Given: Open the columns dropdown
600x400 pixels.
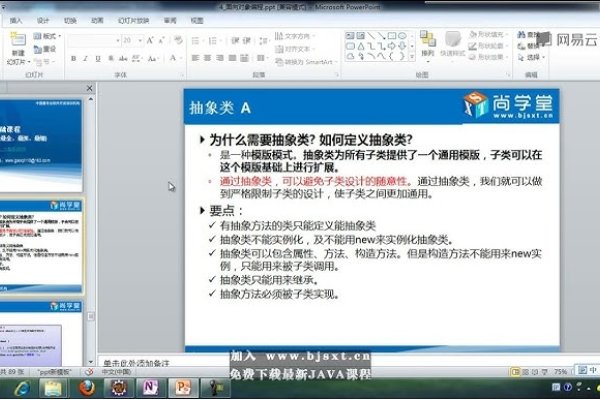Looking at the screenshot, I should coord(261,58).
